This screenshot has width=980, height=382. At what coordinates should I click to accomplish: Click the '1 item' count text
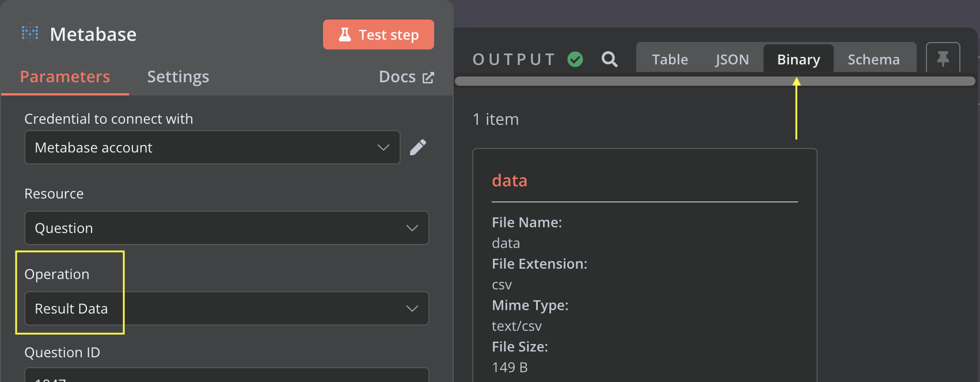[496, 119]
